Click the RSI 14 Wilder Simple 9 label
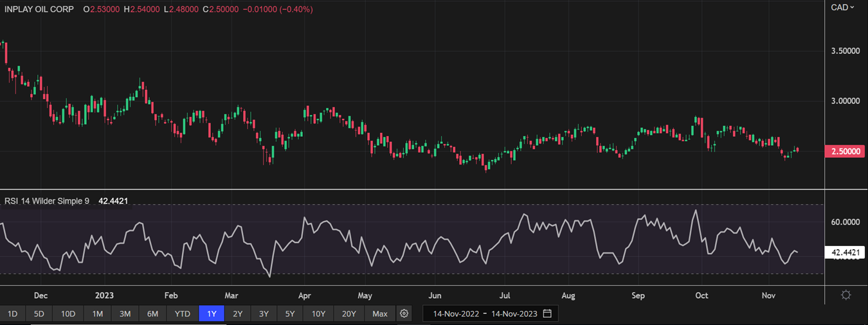The image size is (868, 325). tap(47, 201)
